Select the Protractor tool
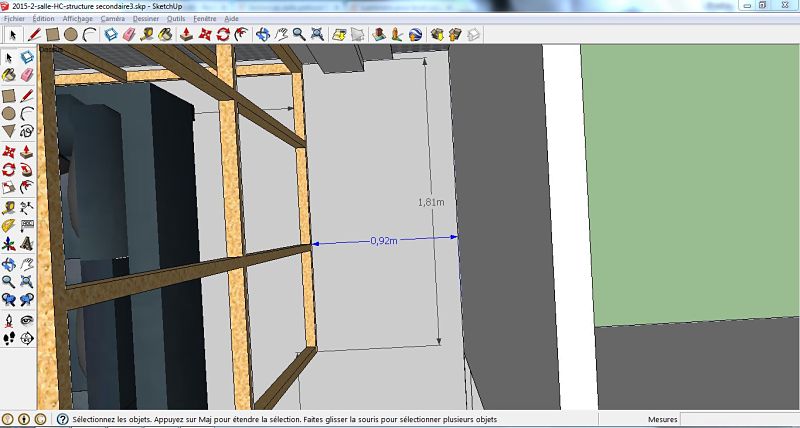This screenshot has width=800, height=428. (9, 227)
